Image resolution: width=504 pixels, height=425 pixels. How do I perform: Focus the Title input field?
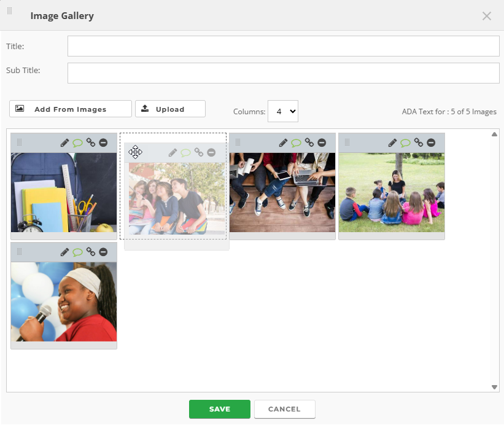[x=283, y=46]
